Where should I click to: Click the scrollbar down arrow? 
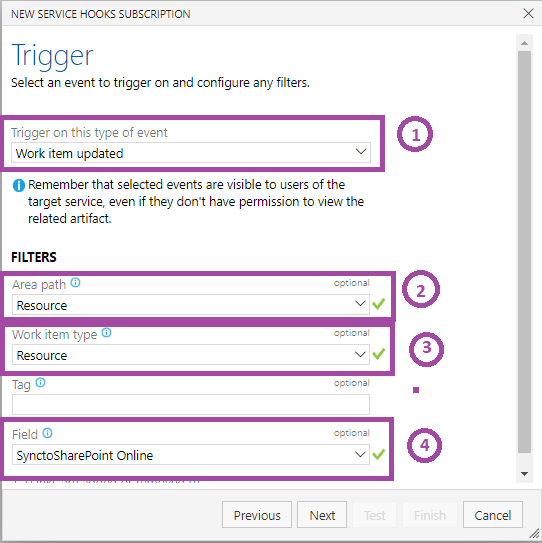(x=524, y=474)
